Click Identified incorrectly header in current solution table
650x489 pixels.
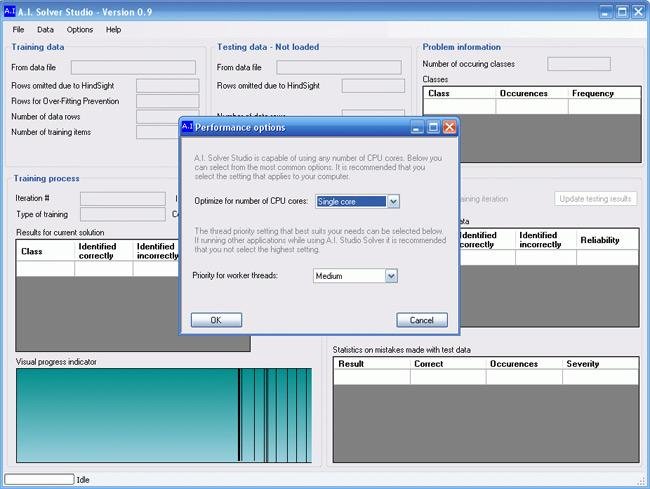158,251
